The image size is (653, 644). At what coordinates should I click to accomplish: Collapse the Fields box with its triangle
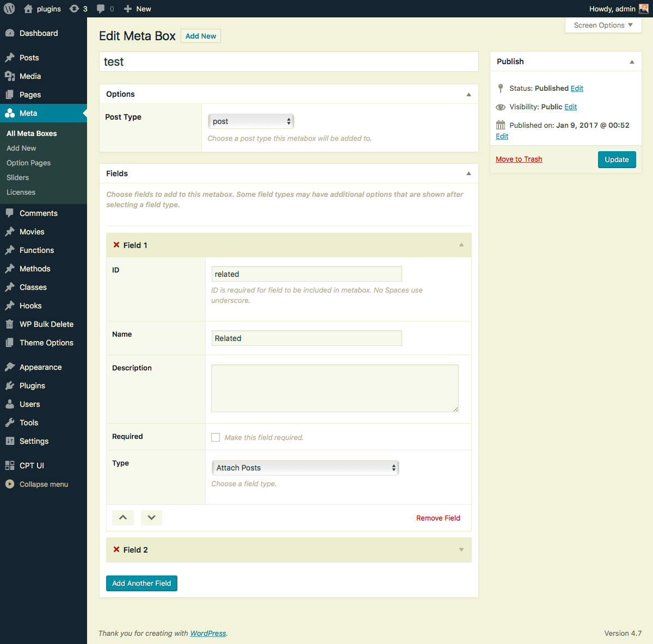click(x=469, y=174)
